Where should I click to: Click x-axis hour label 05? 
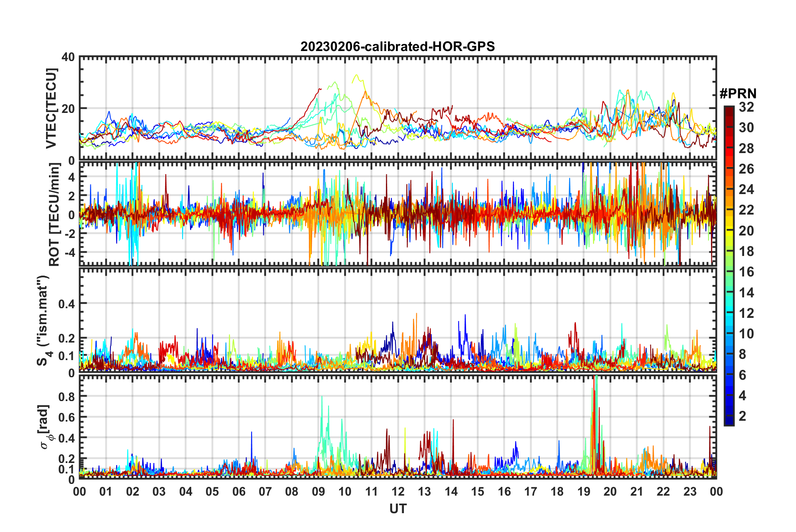pyautogui.click(x=212, y=491)
